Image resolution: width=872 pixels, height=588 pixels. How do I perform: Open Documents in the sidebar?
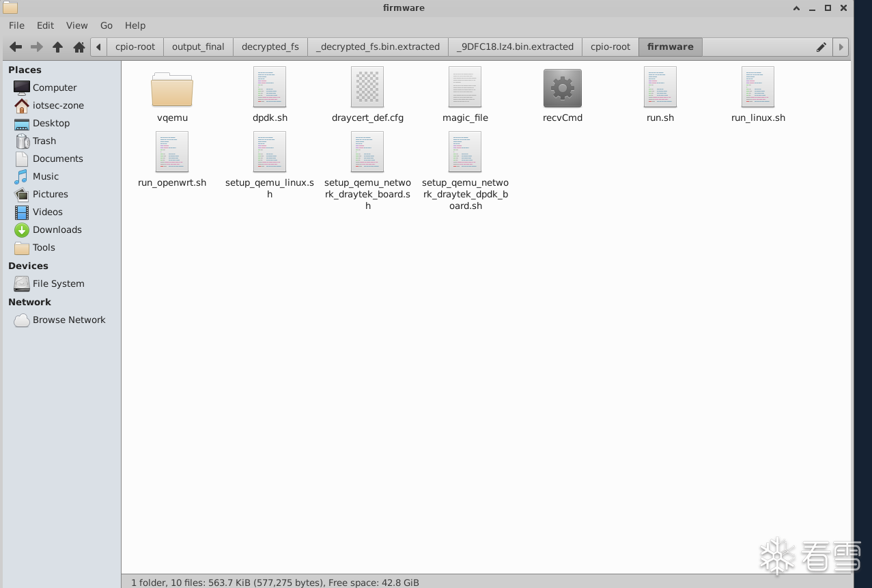coord(61,158)
